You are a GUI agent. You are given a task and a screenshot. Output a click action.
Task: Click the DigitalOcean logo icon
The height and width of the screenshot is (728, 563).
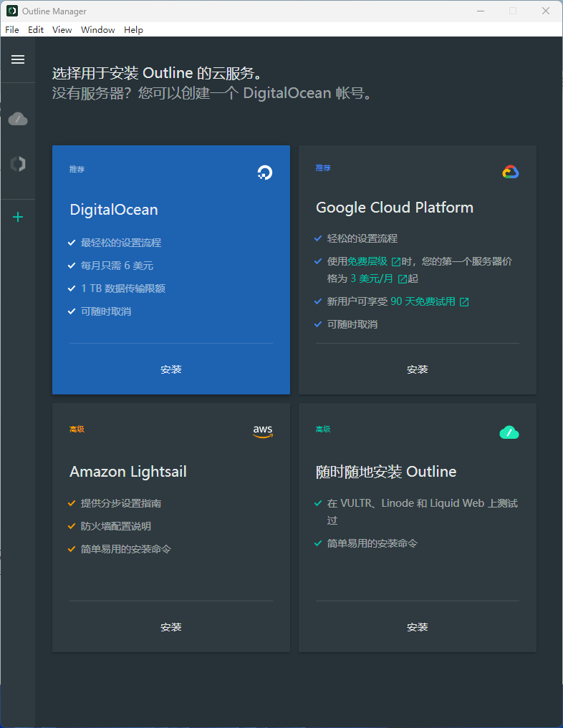click(x=264, y=172)
